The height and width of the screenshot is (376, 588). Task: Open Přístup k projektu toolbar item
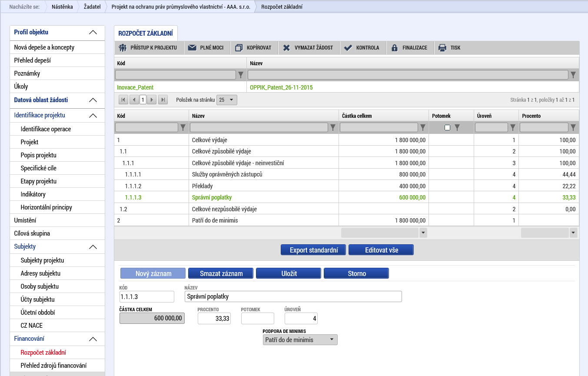(149, 48)
